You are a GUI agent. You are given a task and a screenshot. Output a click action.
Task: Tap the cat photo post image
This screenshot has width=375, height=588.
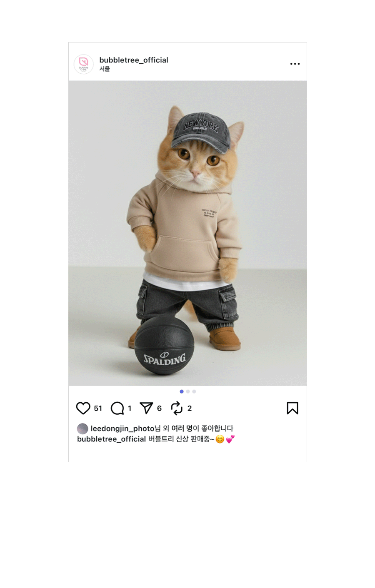187,233
